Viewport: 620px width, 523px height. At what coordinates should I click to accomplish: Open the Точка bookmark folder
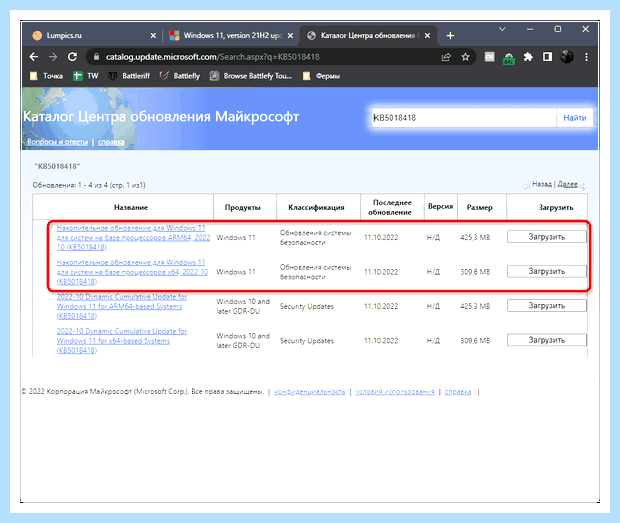tap(47, 76)
